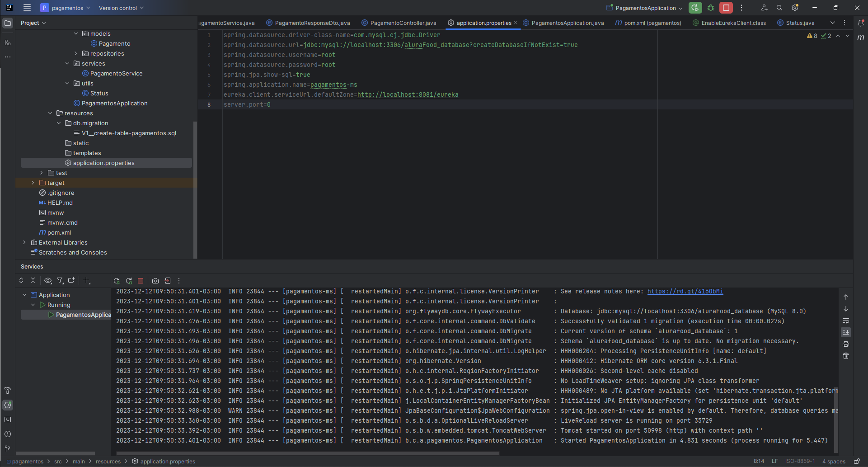Viewport: 868px width, 467px height.
Task: Take thread dump with camera icon
Action: (x=155, y=281)
